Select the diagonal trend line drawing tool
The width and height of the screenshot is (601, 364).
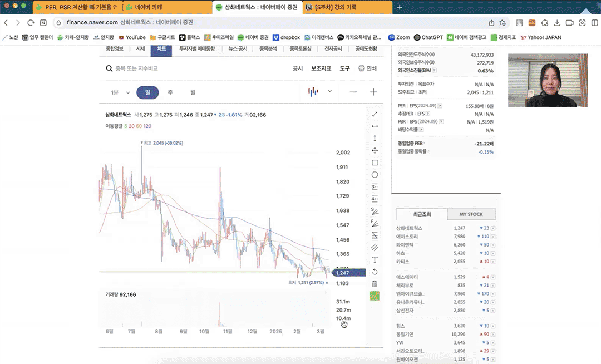coord(375,114)
